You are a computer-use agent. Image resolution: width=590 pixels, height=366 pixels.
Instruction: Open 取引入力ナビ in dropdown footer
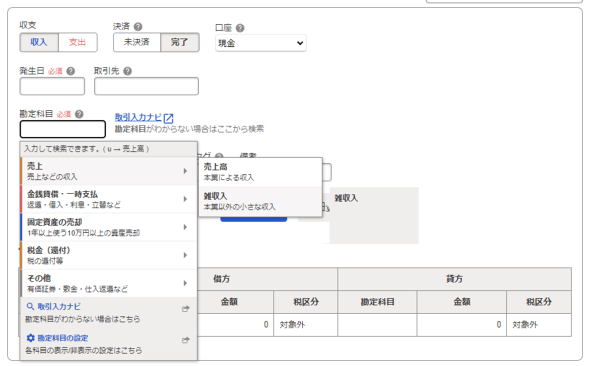pos(59,307)
